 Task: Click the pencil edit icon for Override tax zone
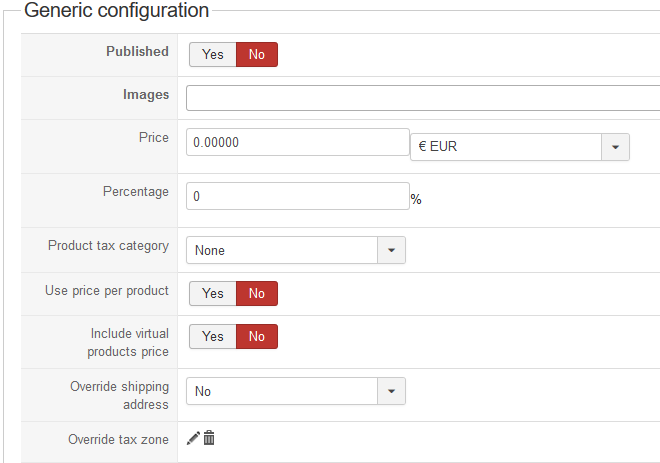tap(193, 438)
